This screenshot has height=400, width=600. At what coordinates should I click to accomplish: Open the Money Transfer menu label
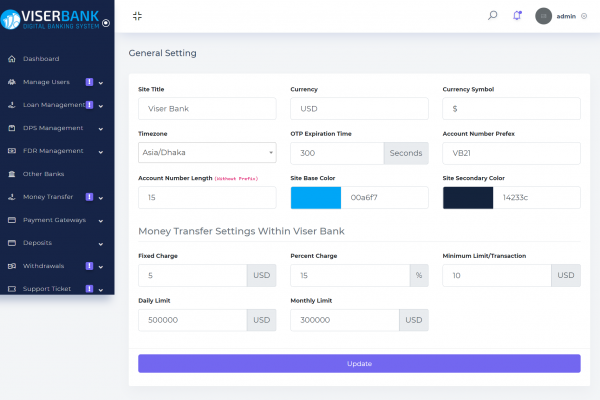[48, 197]
